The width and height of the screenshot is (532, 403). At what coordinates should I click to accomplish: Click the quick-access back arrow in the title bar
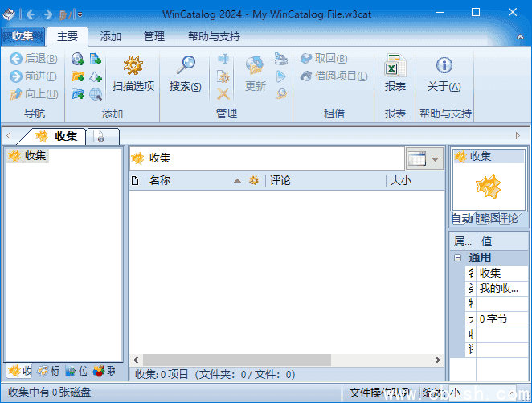31,14
